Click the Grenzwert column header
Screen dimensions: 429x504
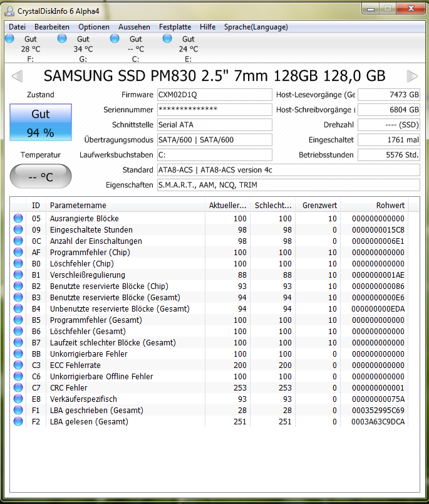click(x=318, y=206)
